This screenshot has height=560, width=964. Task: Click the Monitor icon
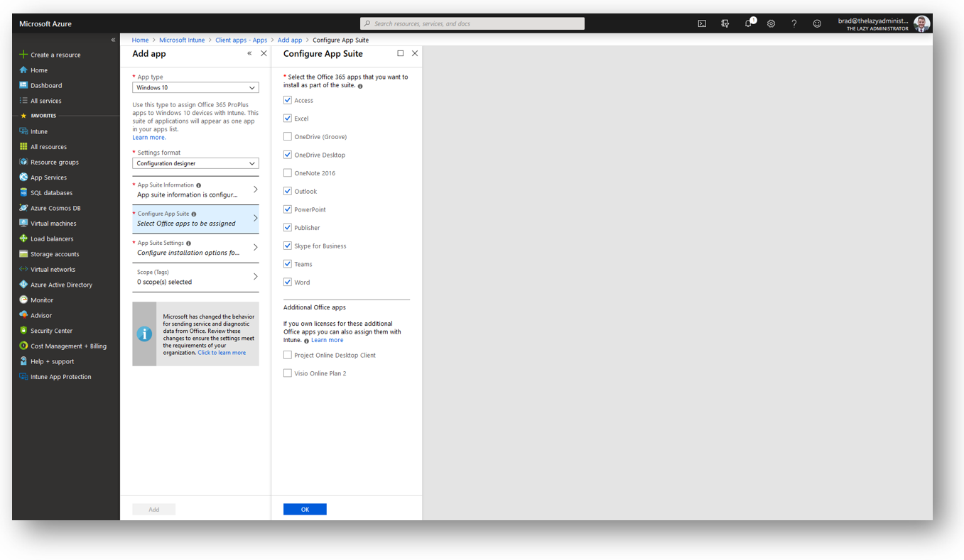[x=23, y=300]
